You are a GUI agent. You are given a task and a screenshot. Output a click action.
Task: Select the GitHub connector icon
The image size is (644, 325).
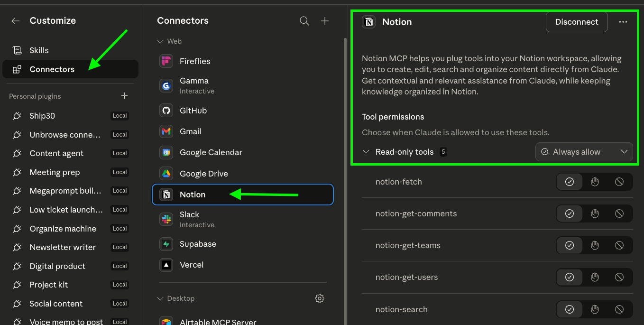[x=166, y=111]
